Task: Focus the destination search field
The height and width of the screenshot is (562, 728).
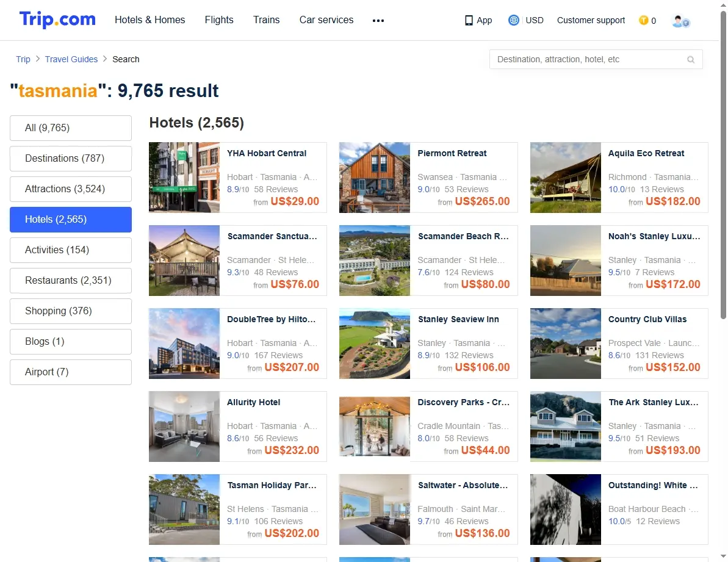Action: (x=596, y=59)
